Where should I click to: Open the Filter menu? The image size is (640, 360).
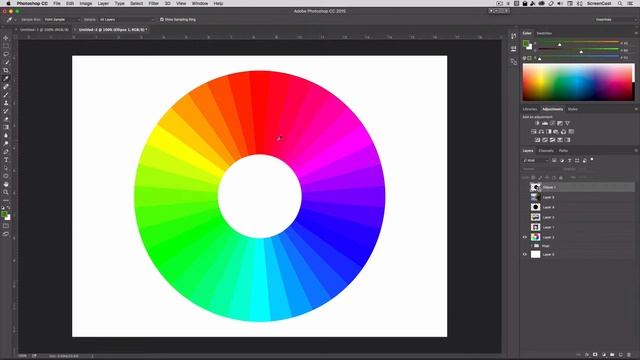[153, 3]
